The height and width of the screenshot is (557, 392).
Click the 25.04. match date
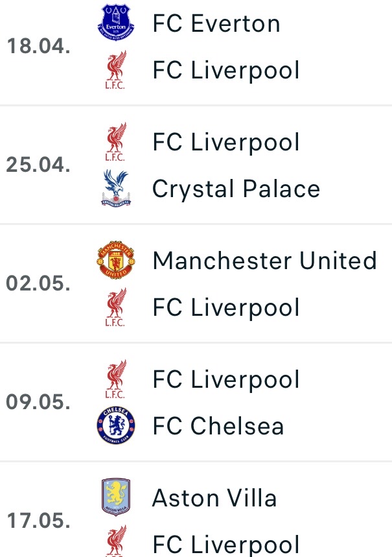(38, 165)
